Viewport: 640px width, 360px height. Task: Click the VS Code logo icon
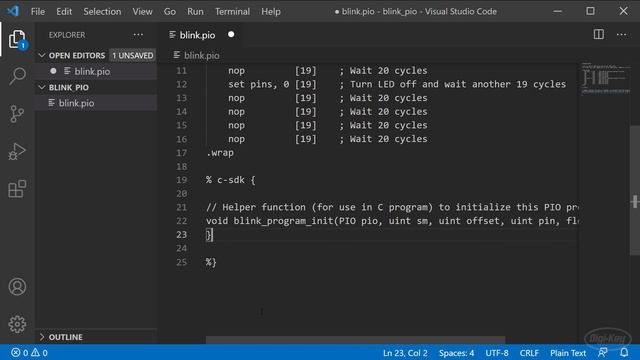point(13,11)
